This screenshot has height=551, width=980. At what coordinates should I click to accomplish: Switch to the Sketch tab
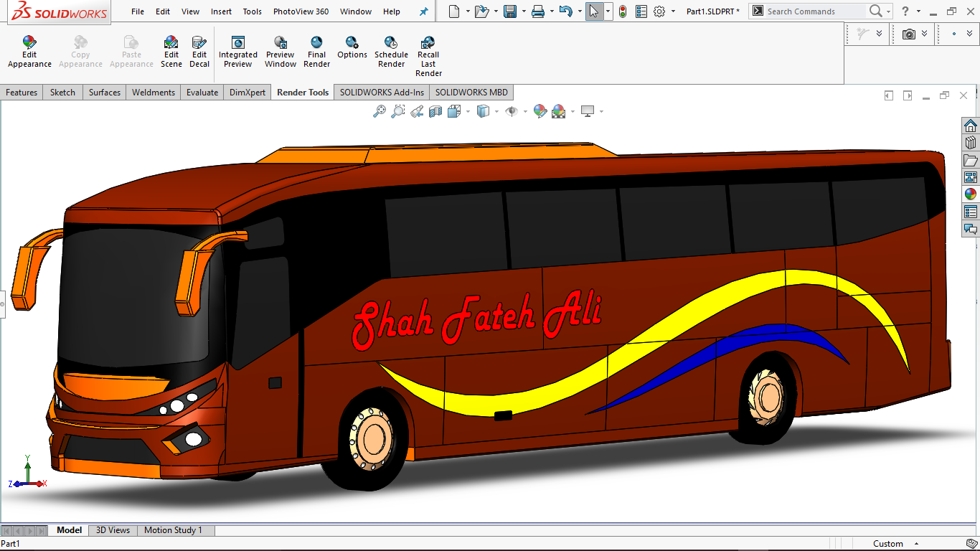[62, 92]
